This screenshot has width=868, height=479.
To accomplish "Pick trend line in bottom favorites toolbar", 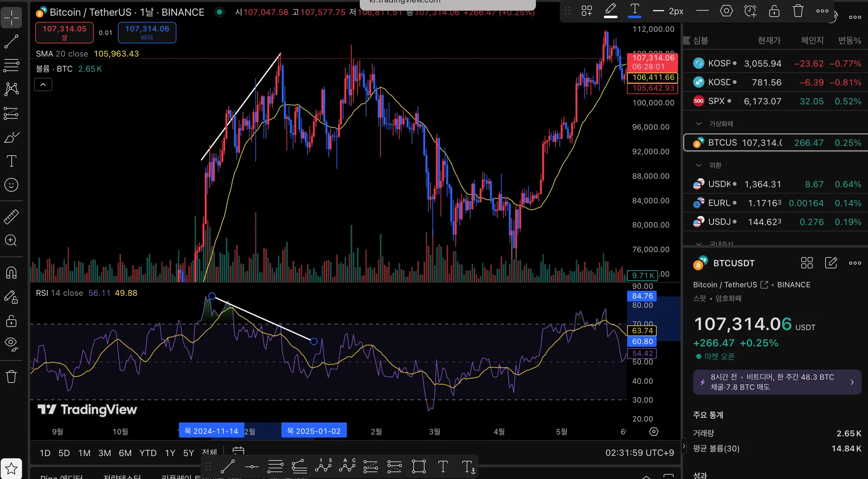I will coord(227,466).
